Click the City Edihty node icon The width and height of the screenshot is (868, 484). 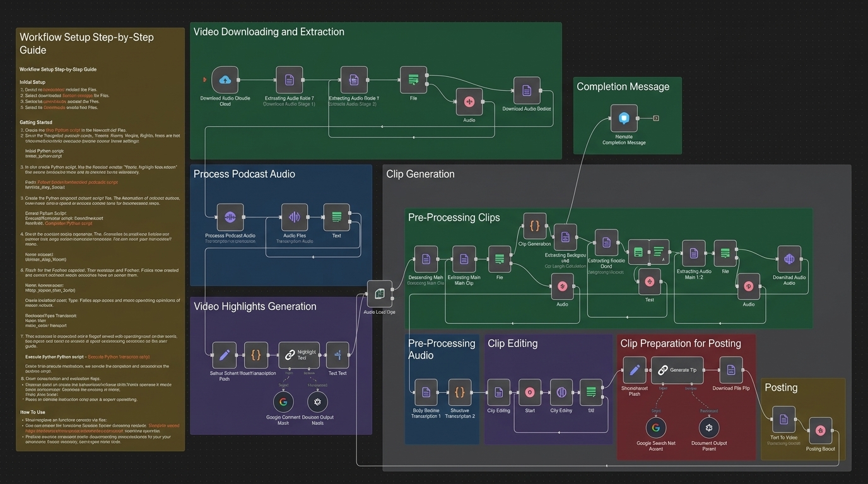(561, 393)
